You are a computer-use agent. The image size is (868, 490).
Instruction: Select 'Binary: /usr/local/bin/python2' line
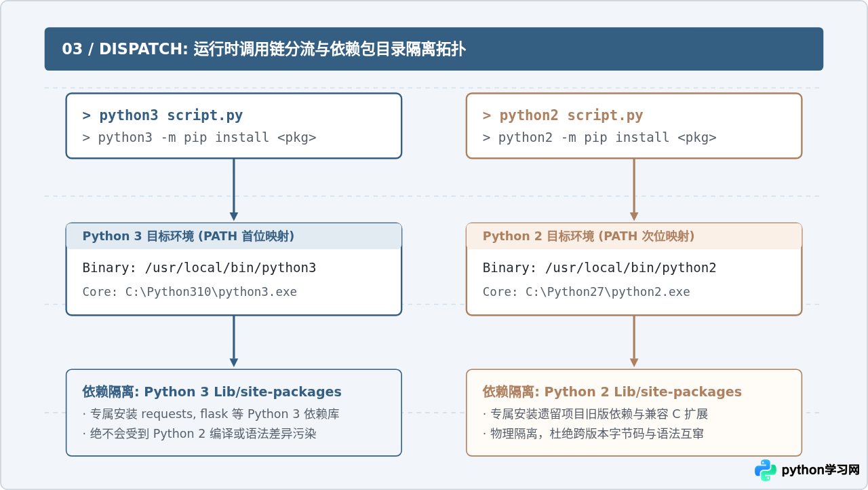pyautogui.click(x=599, y=267)
